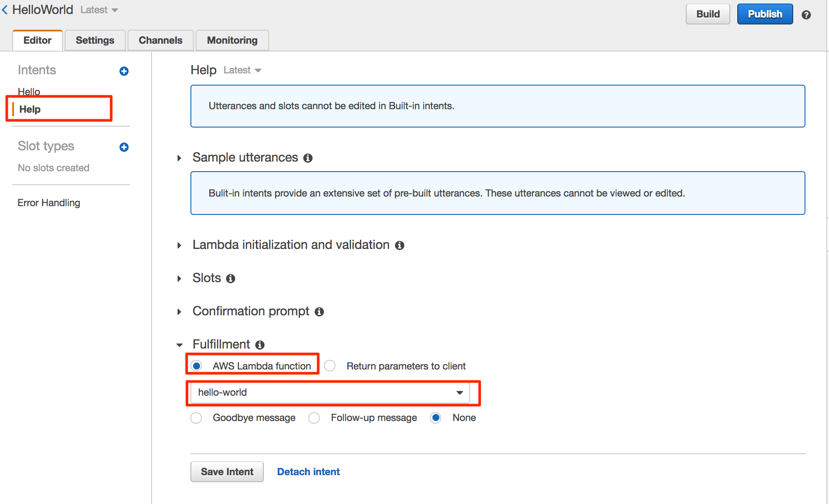Select Return parameters to client option
The width and height of the screenshot is (829, 504).
(330, 366)
